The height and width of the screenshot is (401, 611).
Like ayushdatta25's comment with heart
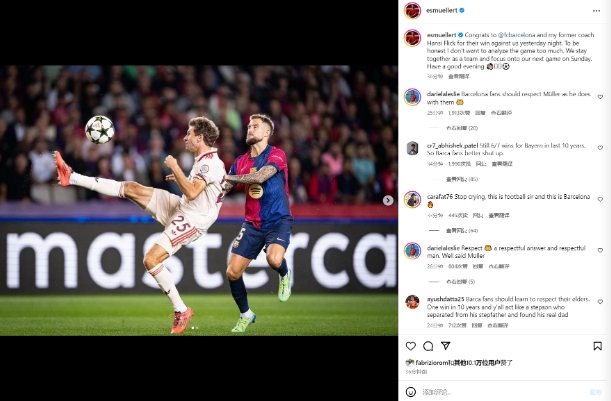pyautogui.click(x=600, y=302)
